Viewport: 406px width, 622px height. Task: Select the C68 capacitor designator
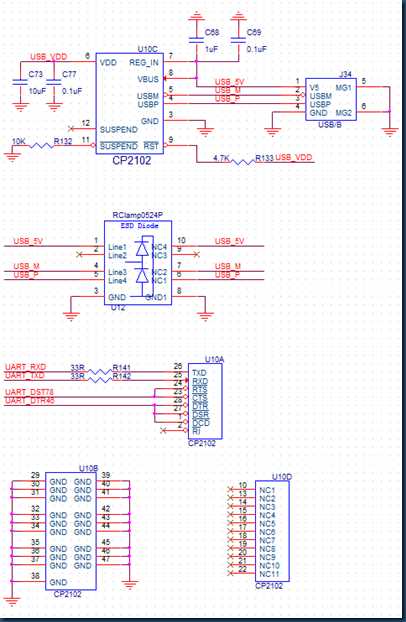tap(212, 32)
